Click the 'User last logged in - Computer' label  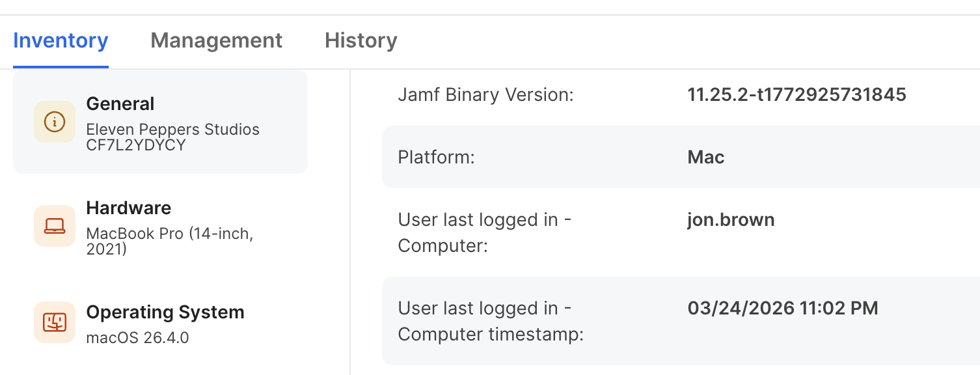[x=484, y=232]
